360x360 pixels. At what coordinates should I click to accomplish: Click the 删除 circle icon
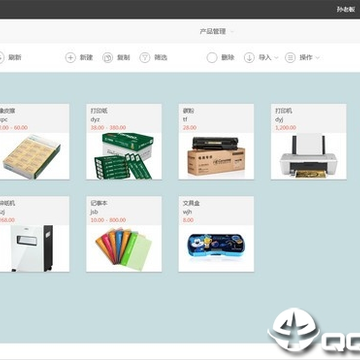pos(212,58)
